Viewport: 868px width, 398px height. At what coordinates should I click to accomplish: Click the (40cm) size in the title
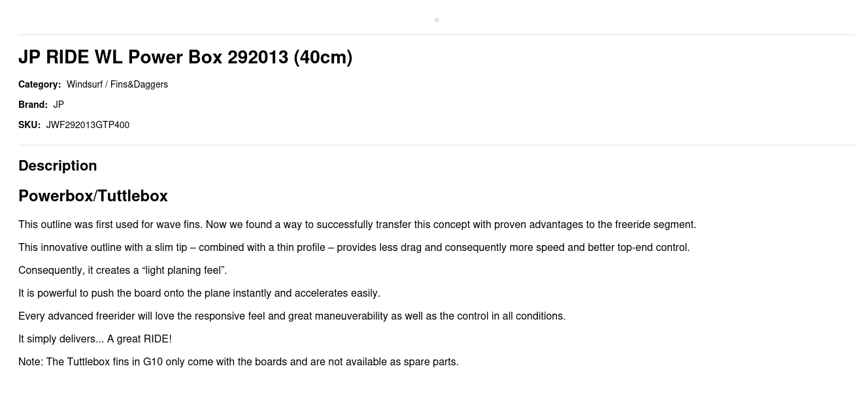pos(323,58)
